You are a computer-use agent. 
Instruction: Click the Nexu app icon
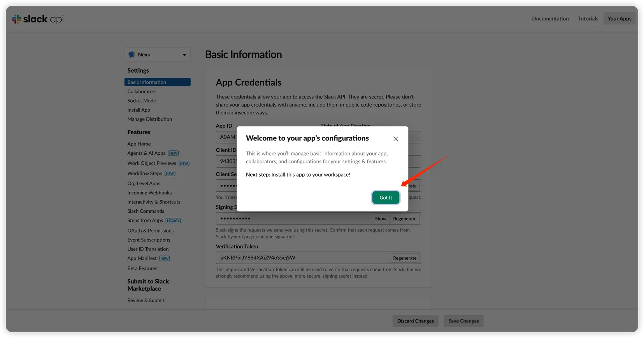(132, 54)
